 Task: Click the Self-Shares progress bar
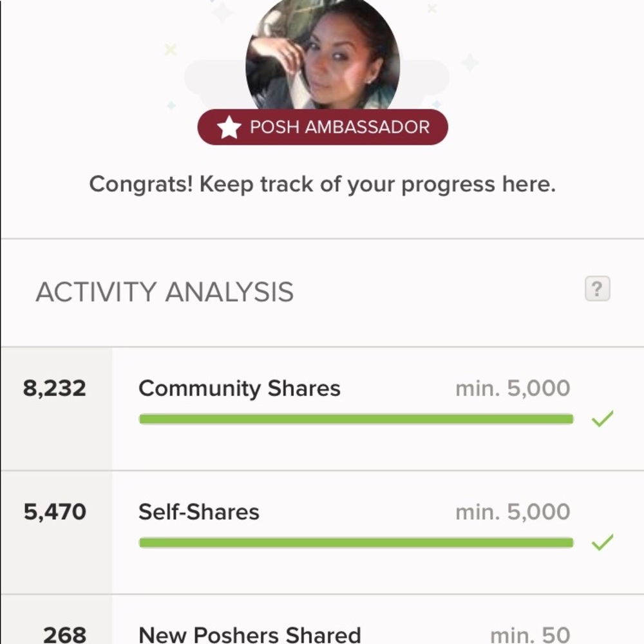355,543
